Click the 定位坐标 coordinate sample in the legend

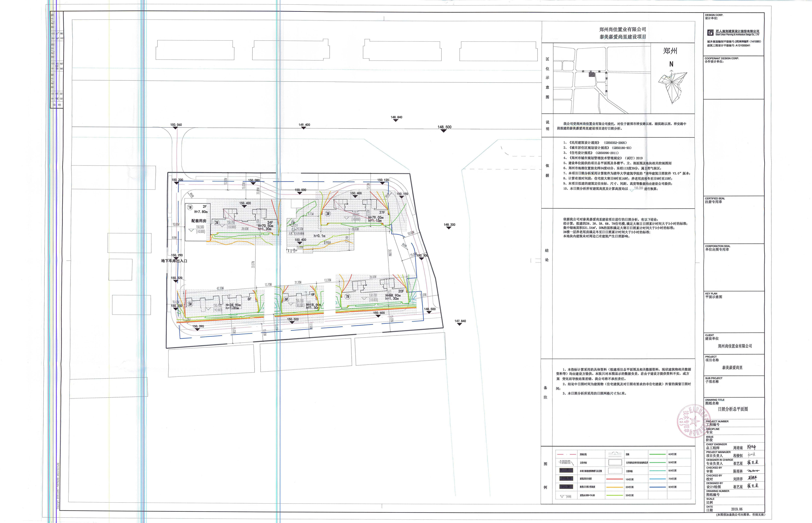pos(565,462)
